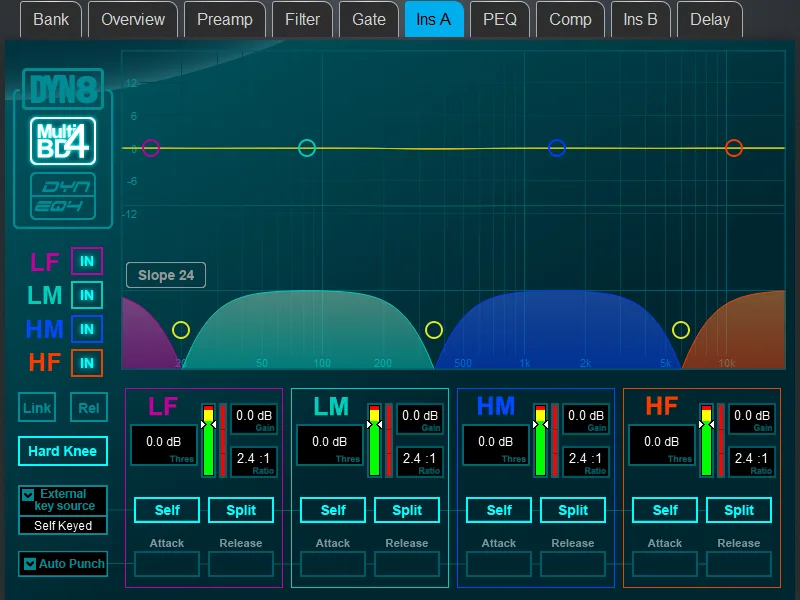Toggle Hard Knee mode
Screen dimensions: 800x600
point(63,451)
